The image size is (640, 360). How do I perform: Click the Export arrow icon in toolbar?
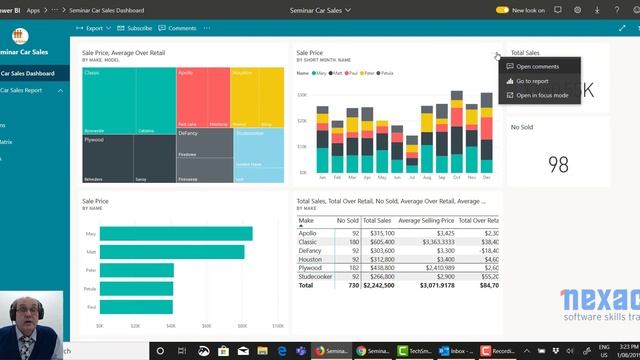pos(80,28)
